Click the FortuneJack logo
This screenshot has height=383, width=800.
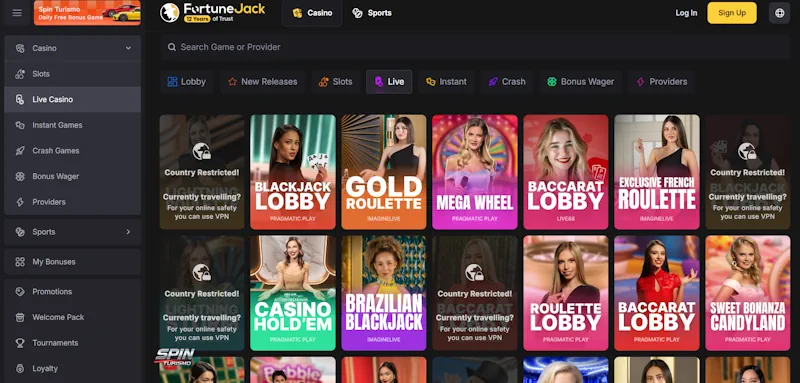(x=212, y=13)
